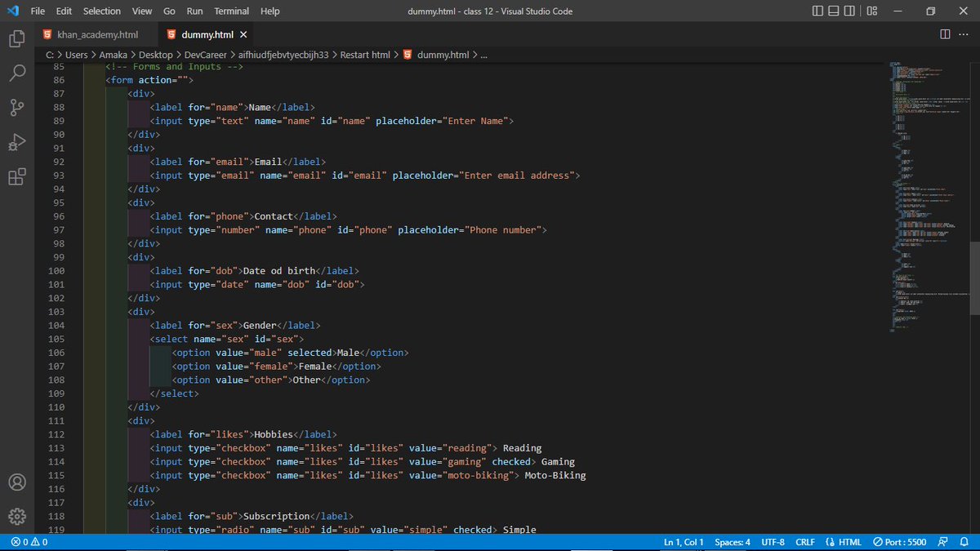980x551 pixels.
Task: Open the Go menu
Action: coord(169,11)
